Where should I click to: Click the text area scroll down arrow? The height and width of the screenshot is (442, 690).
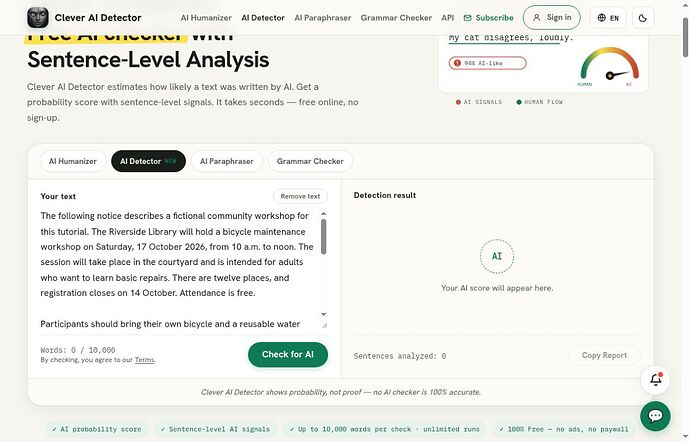[323, 314]
